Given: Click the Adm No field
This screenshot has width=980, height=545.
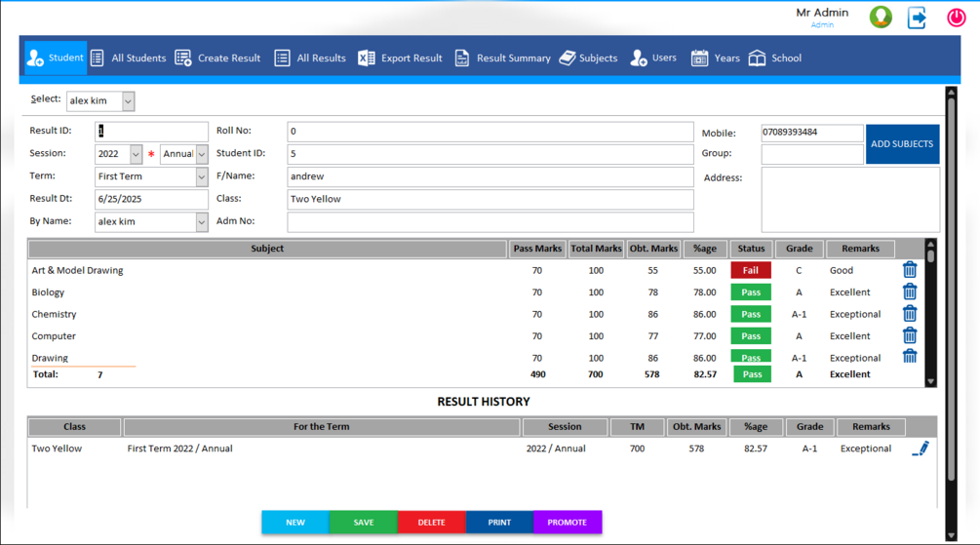Looking at the screenshot, I should point(490,221).
